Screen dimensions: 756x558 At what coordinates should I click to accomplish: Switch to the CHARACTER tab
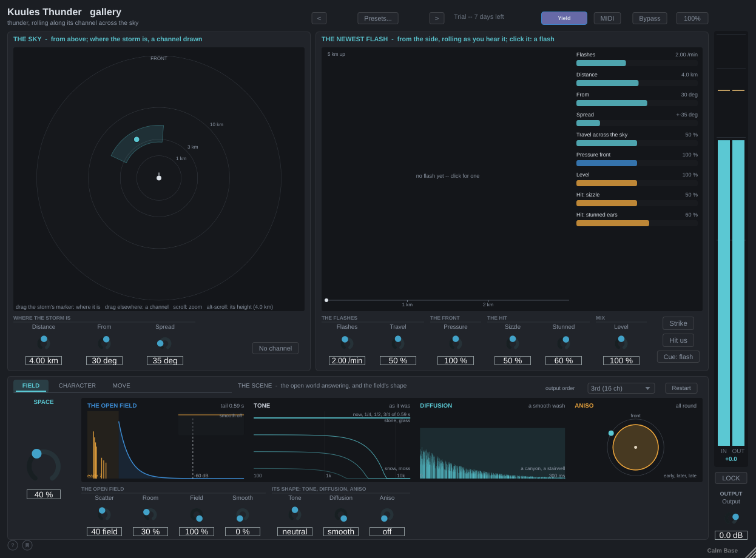pos(77,386)
